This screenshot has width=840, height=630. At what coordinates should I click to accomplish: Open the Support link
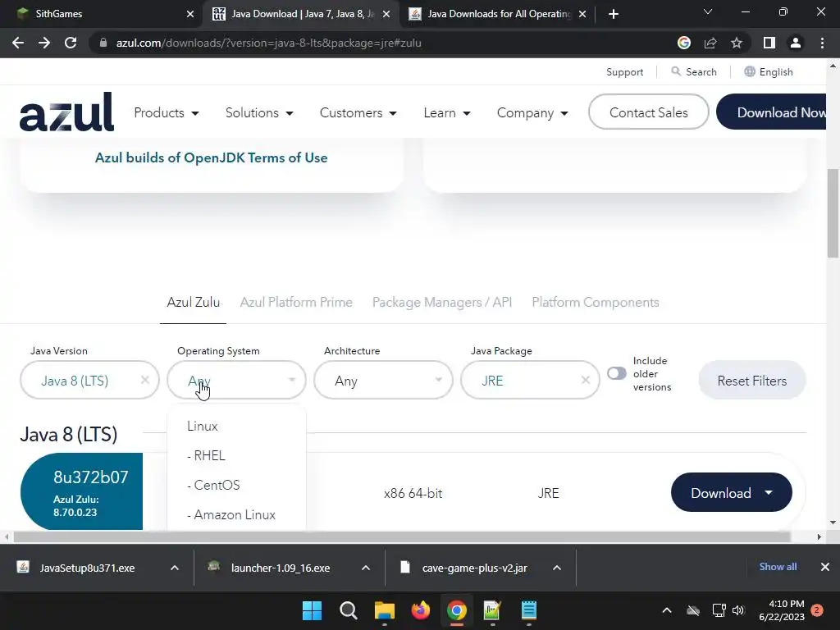624,72
